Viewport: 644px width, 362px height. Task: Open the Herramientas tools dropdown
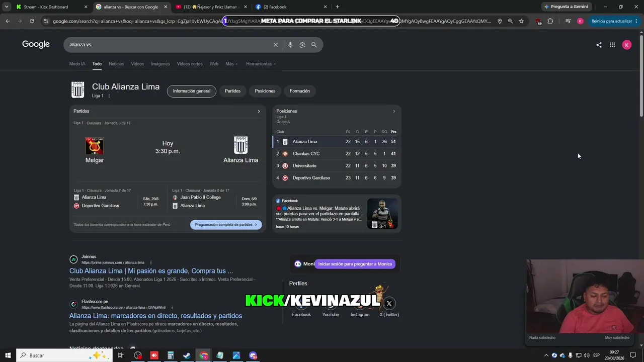click(x=261, y=64)
